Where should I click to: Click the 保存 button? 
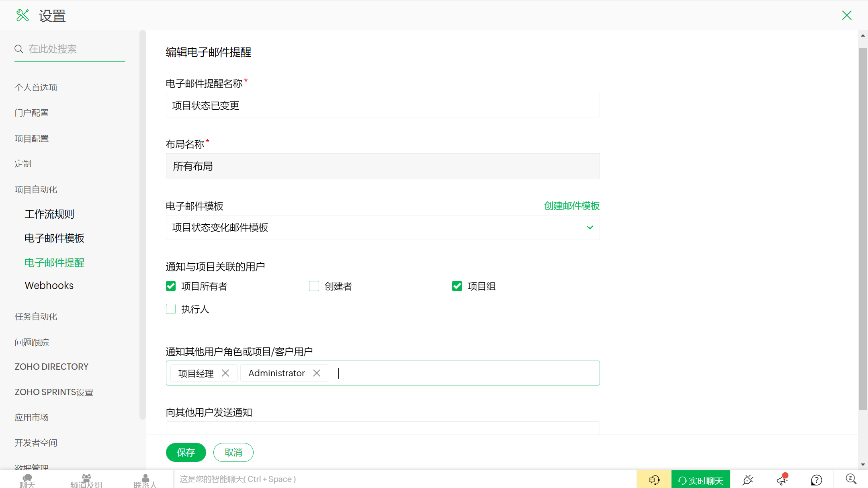[x=186, y=453]
